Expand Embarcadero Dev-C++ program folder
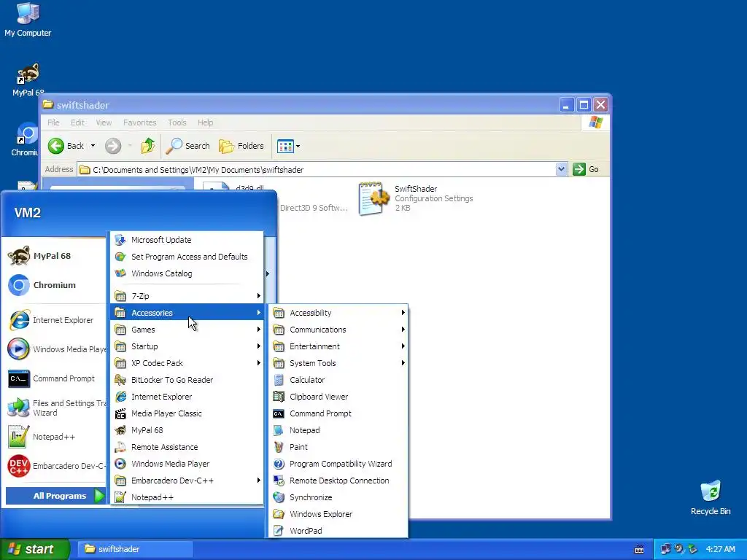Screen dimensions: 747x560 tap(187, 481)
